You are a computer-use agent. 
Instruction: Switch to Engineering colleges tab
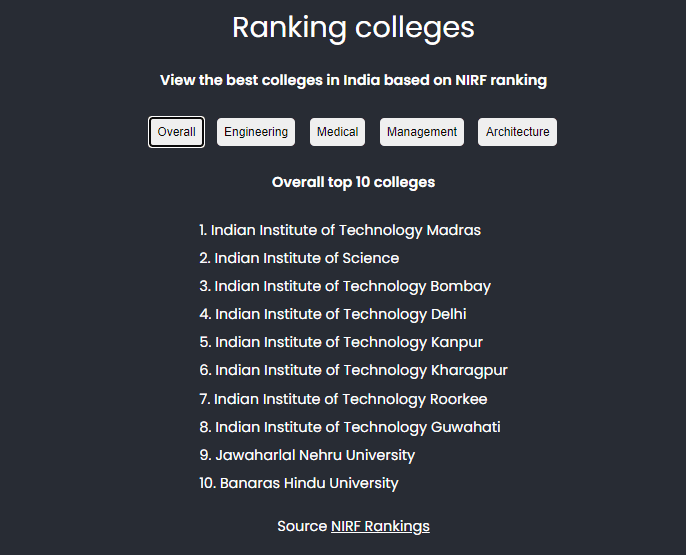tap(256, 132)
